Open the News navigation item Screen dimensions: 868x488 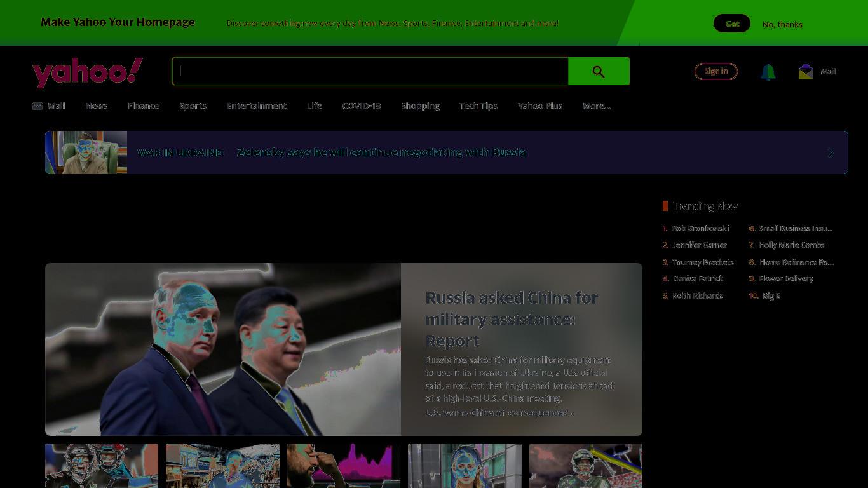pos(97,106)
